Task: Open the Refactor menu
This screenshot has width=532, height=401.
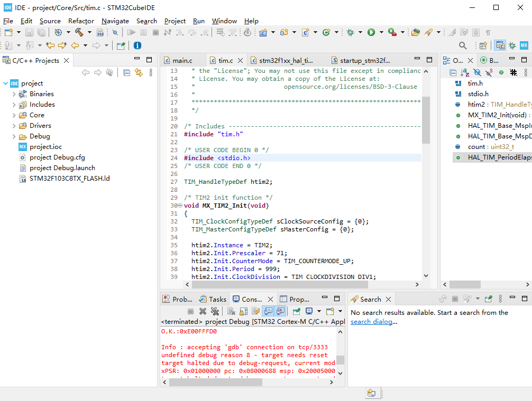Action: pyautogui.click(x=81, y=21)
